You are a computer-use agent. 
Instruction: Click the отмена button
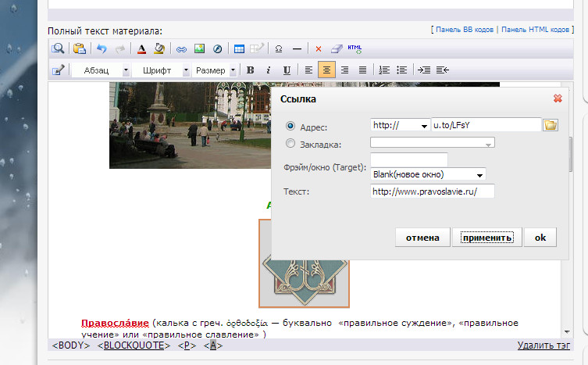pos(422,238)
